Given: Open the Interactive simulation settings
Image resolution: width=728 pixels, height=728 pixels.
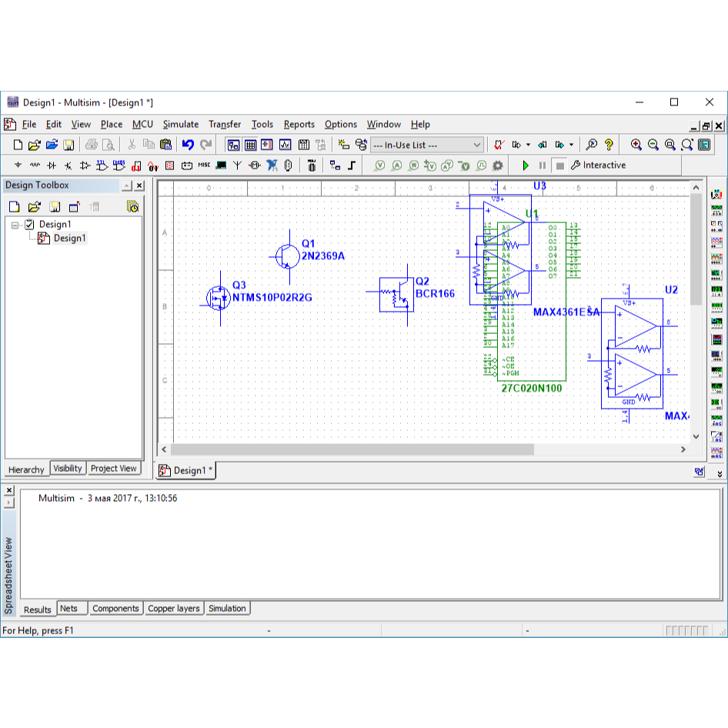Looking at the screenshot, I should pyautogui.click(x=598, y=165).
